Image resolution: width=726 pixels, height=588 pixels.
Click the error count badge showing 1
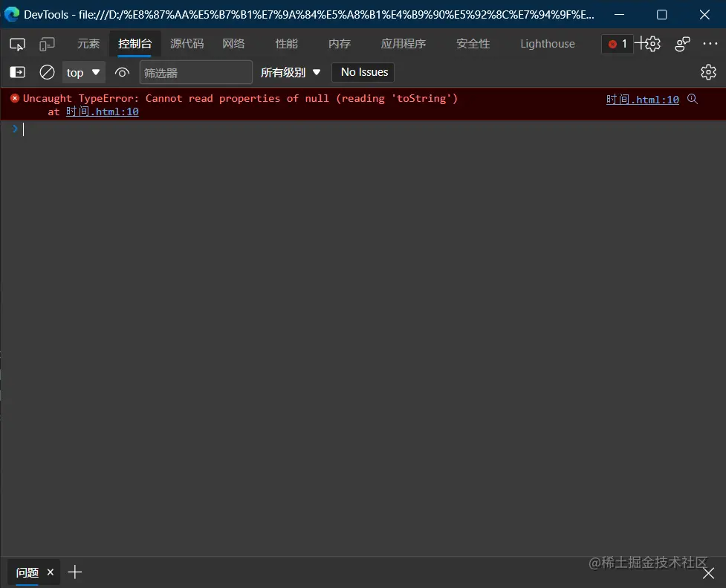[x=618, y=44]
